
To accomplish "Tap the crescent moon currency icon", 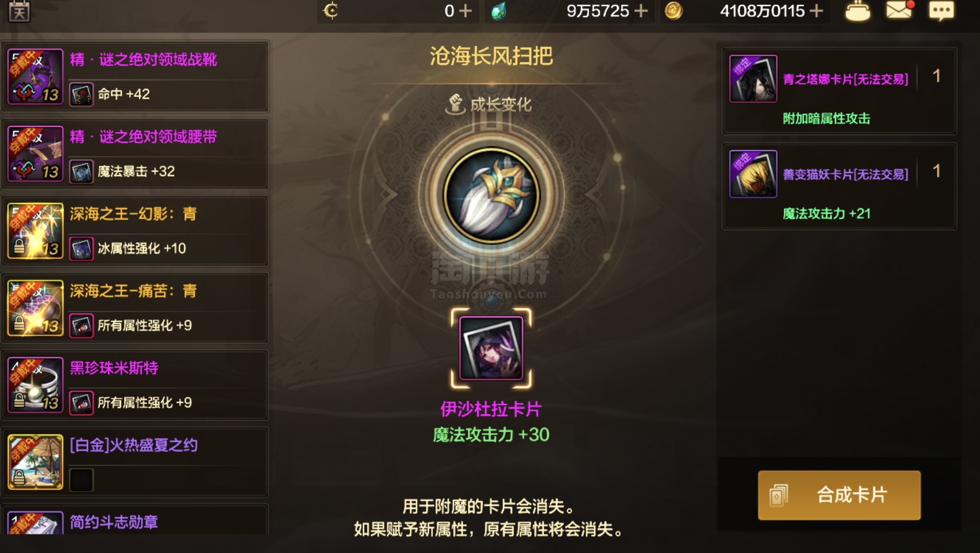I will point(330,10).
